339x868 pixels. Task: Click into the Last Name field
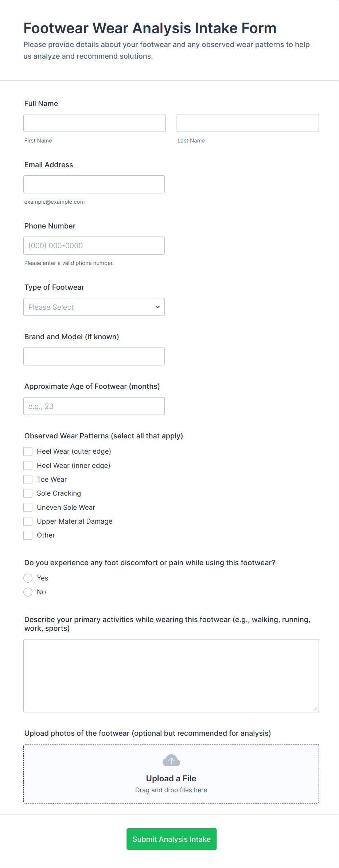pos(248,123)
